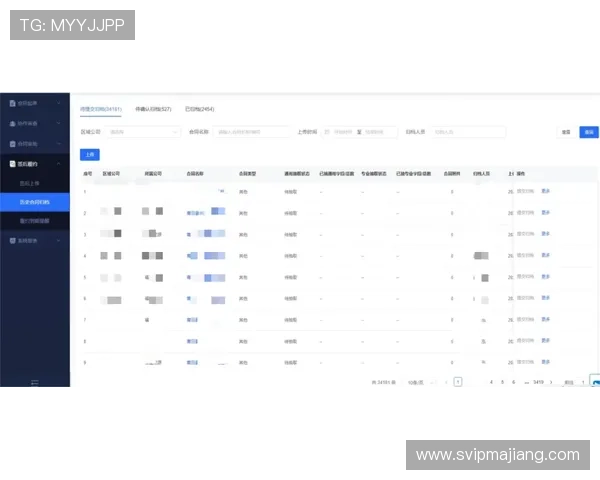Click 更多 in table row 8

545,340
